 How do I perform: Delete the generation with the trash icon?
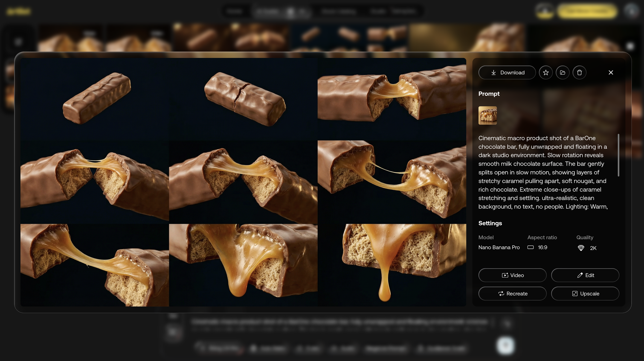pyautogui.click(x=580, y=72)
